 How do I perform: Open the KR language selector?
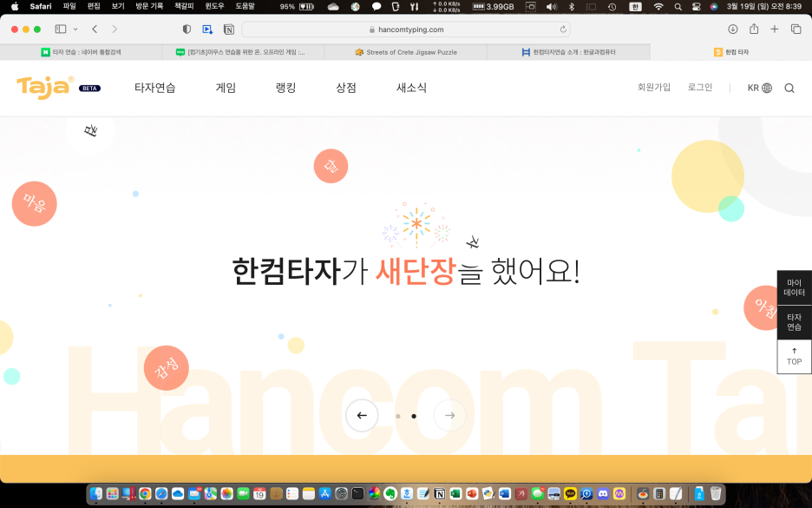[760, 88]
